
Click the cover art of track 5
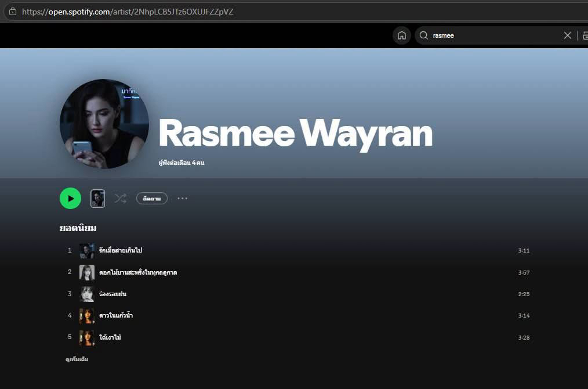87,337
